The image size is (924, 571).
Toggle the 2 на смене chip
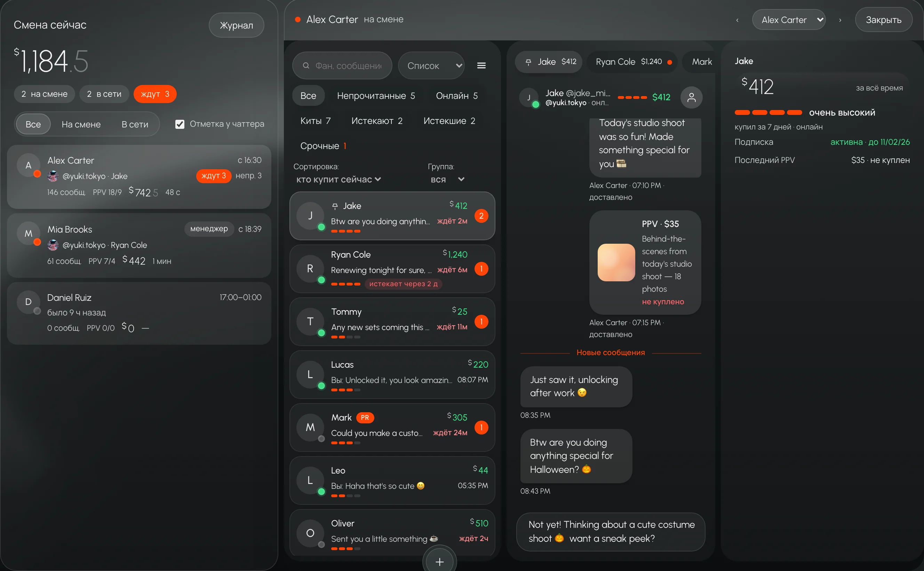(x=45, y=94)
